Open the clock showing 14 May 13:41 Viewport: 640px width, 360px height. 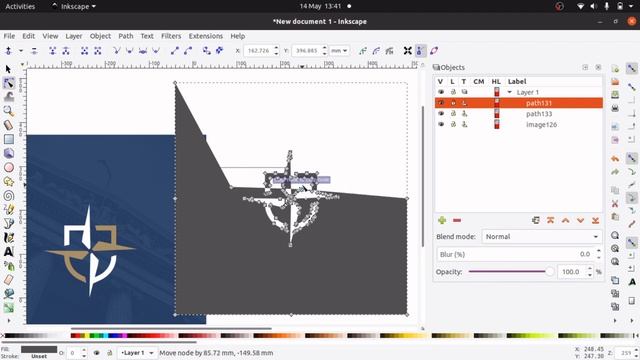coord(320,6)
